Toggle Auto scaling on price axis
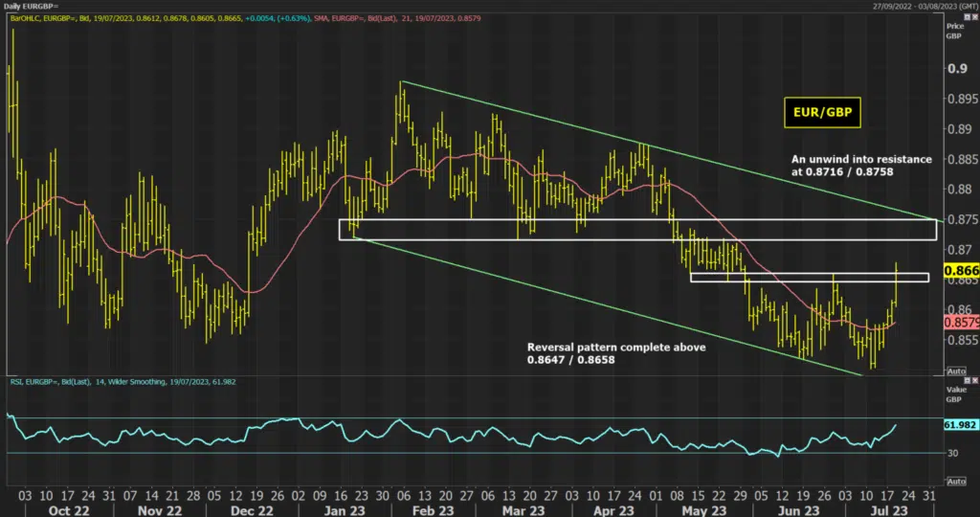Screen dimensions: 980x517 click(956, 371)
